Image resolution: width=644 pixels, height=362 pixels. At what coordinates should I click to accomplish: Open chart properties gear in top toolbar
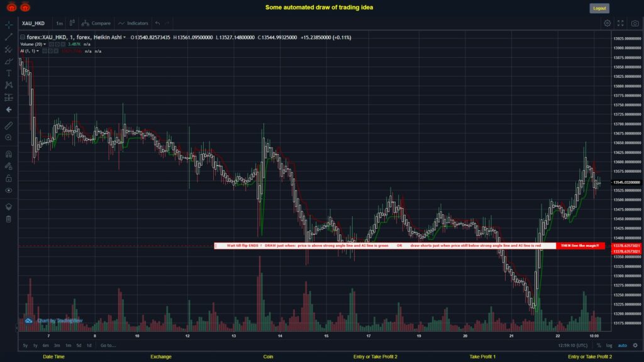tap(607, 23)
